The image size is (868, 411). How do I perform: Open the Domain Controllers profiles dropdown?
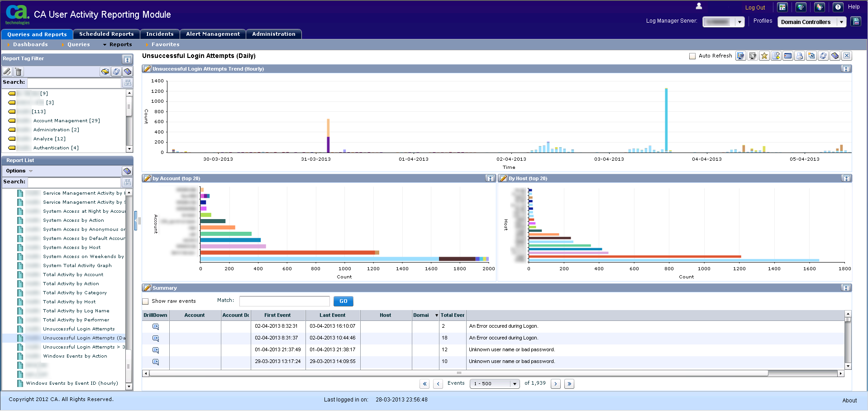[841, 22]
